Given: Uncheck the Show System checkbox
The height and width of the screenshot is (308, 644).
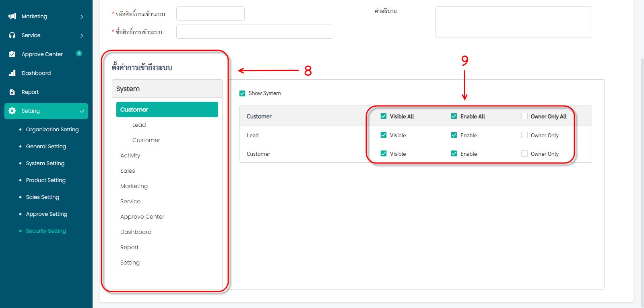Looking at the screenshot, I should coord(242,93).
